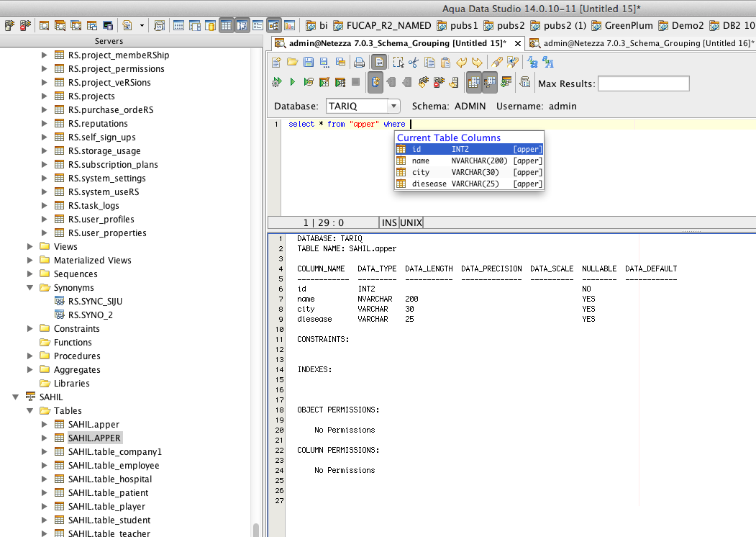Open a file with the folder icon
Screen dimensions: 756x537
(292, 63)
